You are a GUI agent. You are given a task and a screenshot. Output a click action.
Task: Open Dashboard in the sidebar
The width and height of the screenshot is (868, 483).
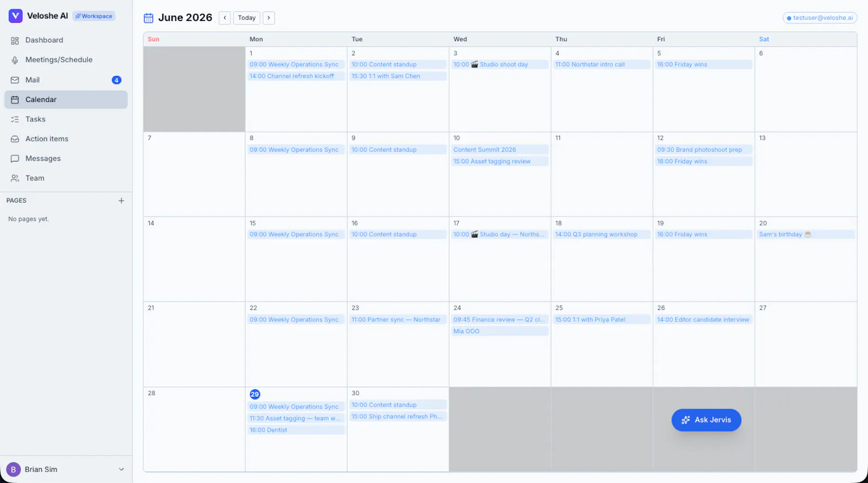[66, 40]
